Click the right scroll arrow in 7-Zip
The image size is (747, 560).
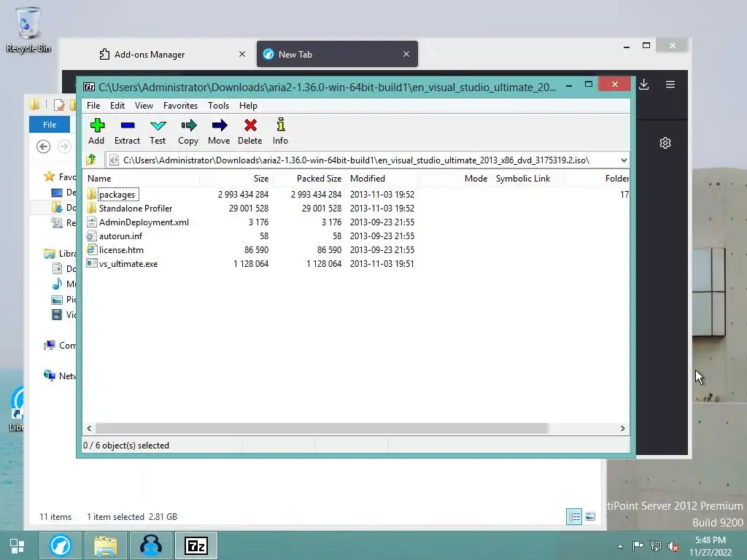pyautogui.click(x=623, y=428)
